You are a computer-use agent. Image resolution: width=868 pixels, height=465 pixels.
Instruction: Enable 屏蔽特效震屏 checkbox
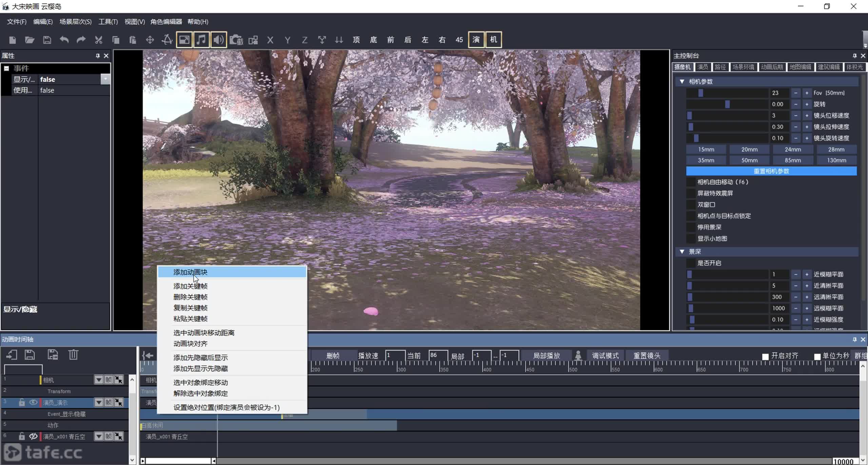click(x=691, y=193)
